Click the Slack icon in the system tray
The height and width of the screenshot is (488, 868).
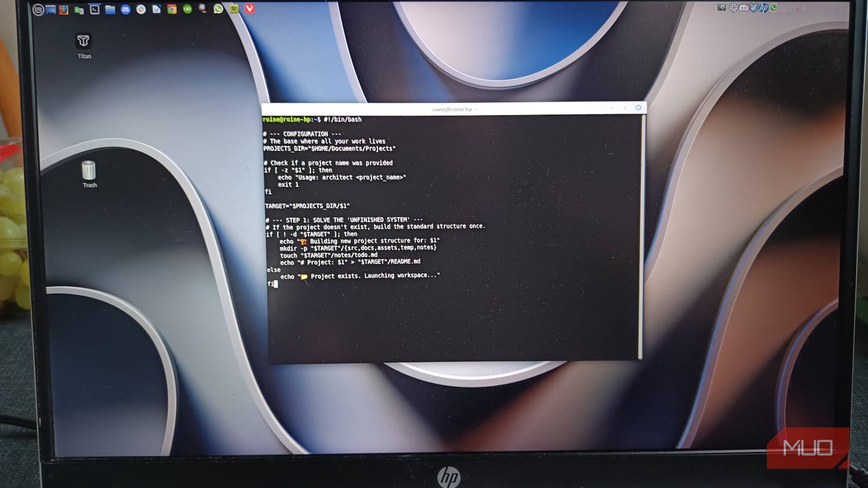click(x=733, y=8)
